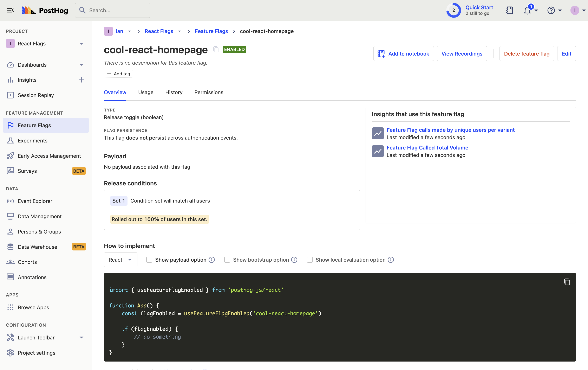Enable Show payload option checkbox

[x=149, y=260]
